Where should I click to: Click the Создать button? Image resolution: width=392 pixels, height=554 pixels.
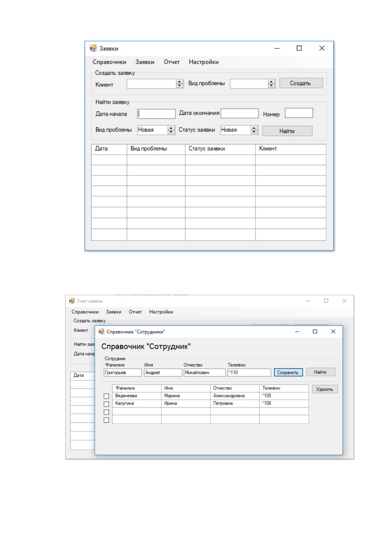click(x=301, y=83)
